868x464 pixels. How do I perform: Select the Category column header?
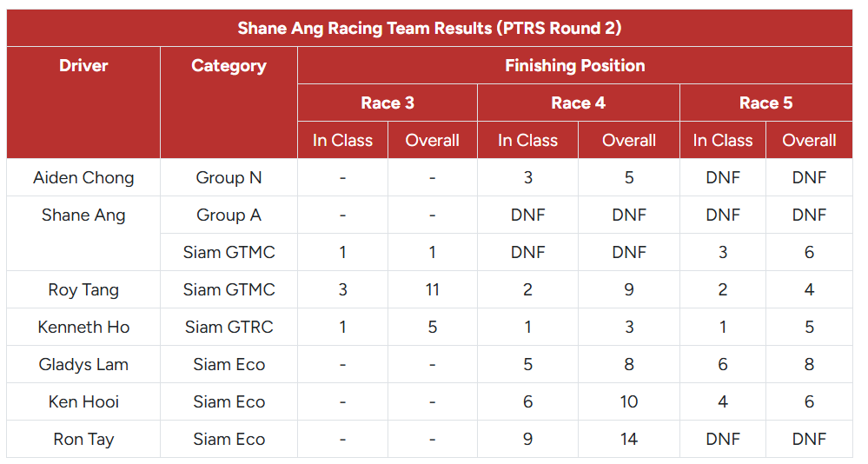tap(229, 103)
